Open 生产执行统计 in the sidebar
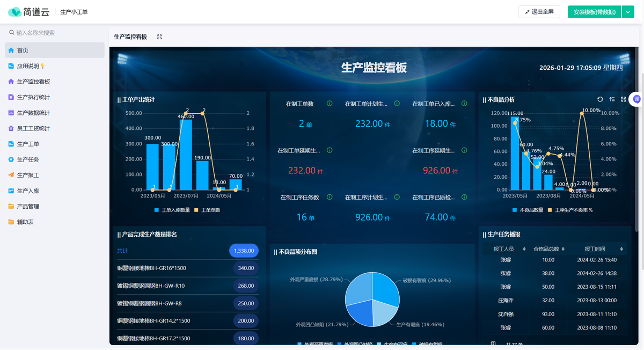 tap(55, 97)
